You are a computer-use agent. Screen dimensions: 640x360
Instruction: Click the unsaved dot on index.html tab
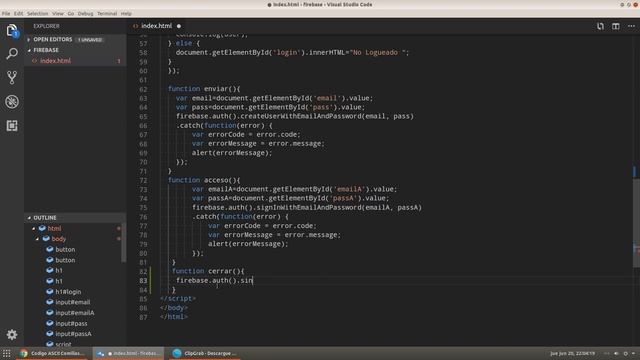pyautogui.click(x=179, y=26)
